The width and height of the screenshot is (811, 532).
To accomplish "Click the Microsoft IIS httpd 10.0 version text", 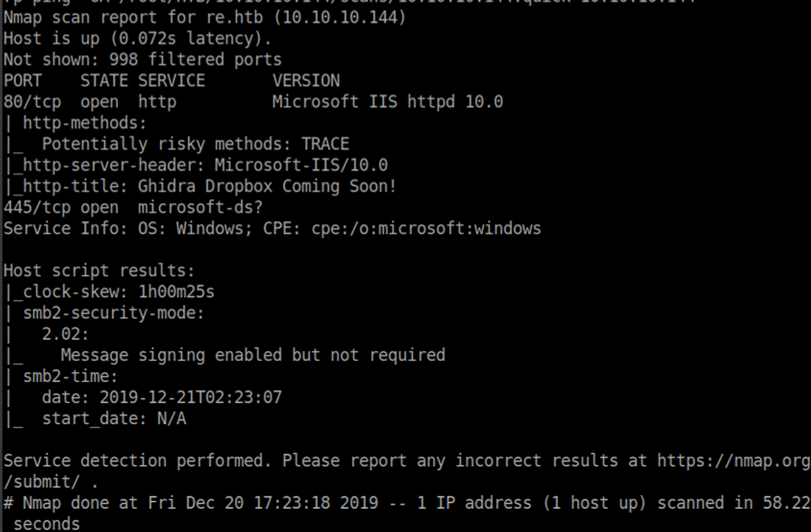I will click(x=388, y=102).
